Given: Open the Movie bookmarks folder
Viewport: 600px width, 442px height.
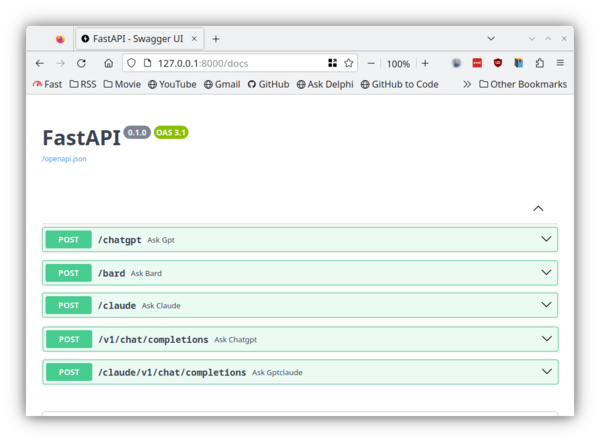Looking at the screenshot, I should coord(122,84).
